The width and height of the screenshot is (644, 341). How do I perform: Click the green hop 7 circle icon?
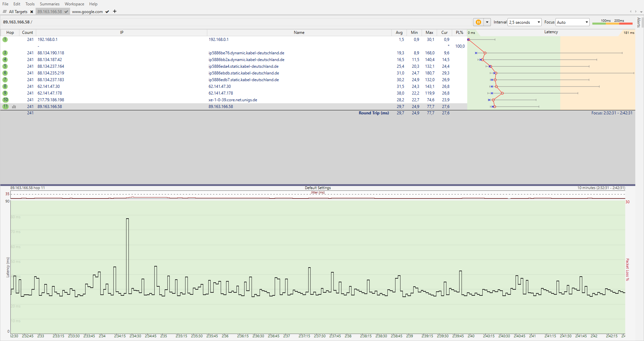(x=5, y=80)
